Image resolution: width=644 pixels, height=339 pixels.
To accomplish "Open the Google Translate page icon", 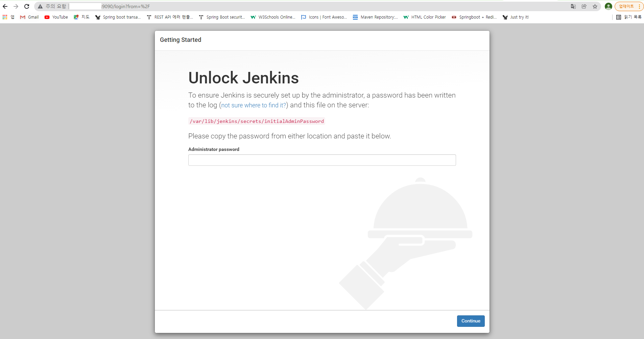I will pyautogui.click(x=573, y=6).
